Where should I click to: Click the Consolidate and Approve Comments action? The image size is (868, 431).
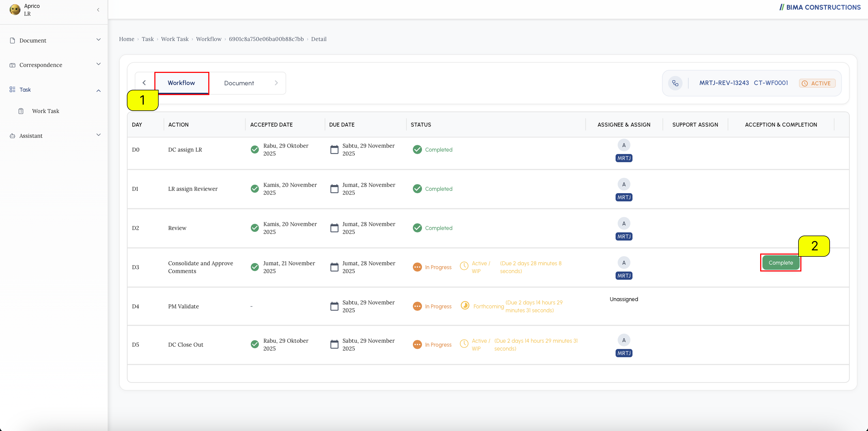coord(201,267)
